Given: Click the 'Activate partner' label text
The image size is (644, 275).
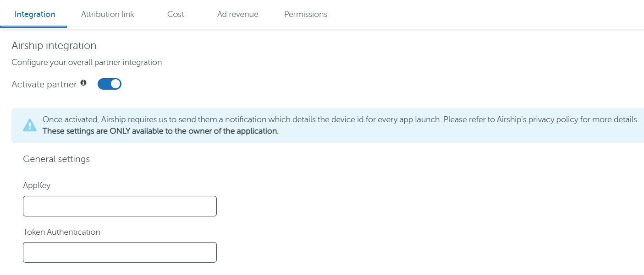Looking at the screenshot, I should [44, 85].
